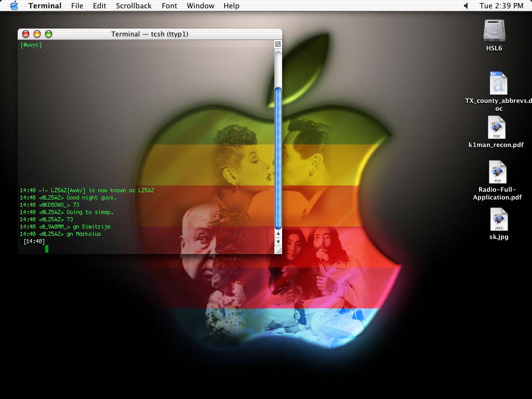Click the message 'gn Markolus'
Viewport: 532px width, 399px height.
click(84, 234)
